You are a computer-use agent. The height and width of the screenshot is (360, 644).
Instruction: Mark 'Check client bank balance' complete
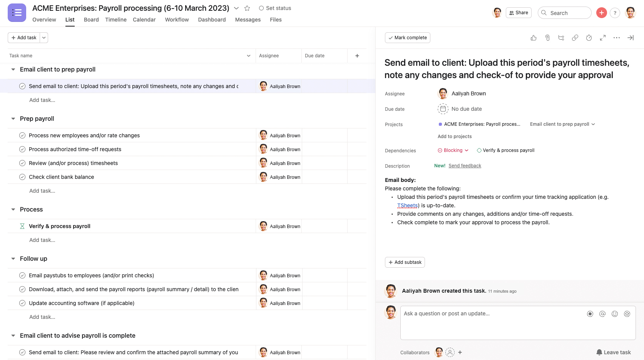point(22,177)
